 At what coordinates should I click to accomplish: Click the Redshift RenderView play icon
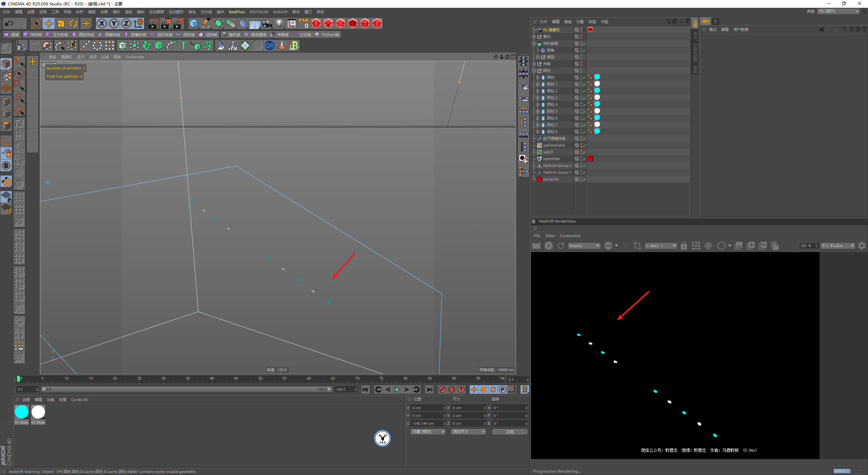click(x=548, y=246)
